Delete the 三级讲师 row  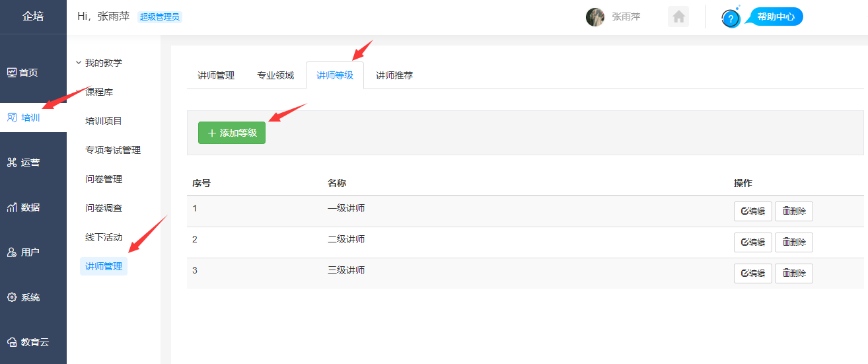794,273
